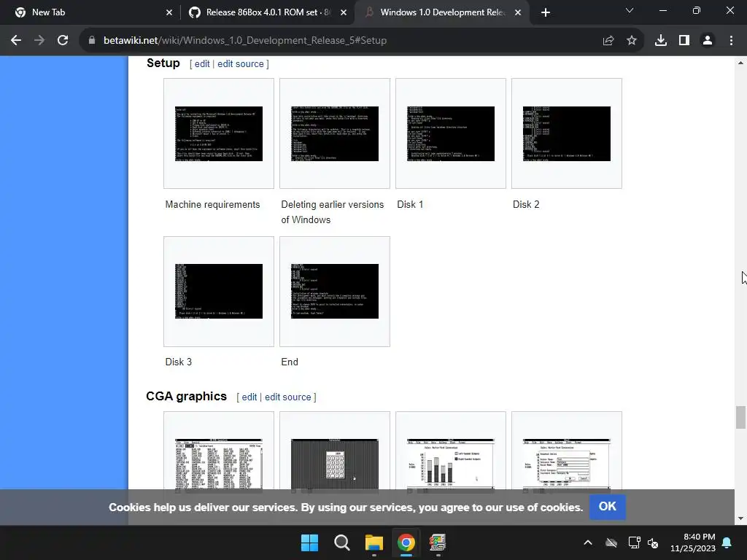This screenshot has height=560, width=747.
Task: Open Deleting earlier versions thumbnail
Action: (335, 134)
